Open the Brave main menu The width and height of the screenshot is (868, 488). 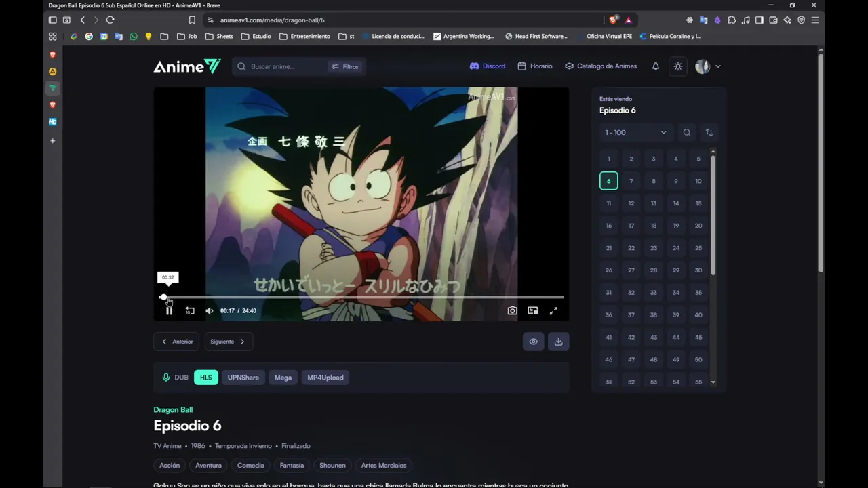point(815,20)
